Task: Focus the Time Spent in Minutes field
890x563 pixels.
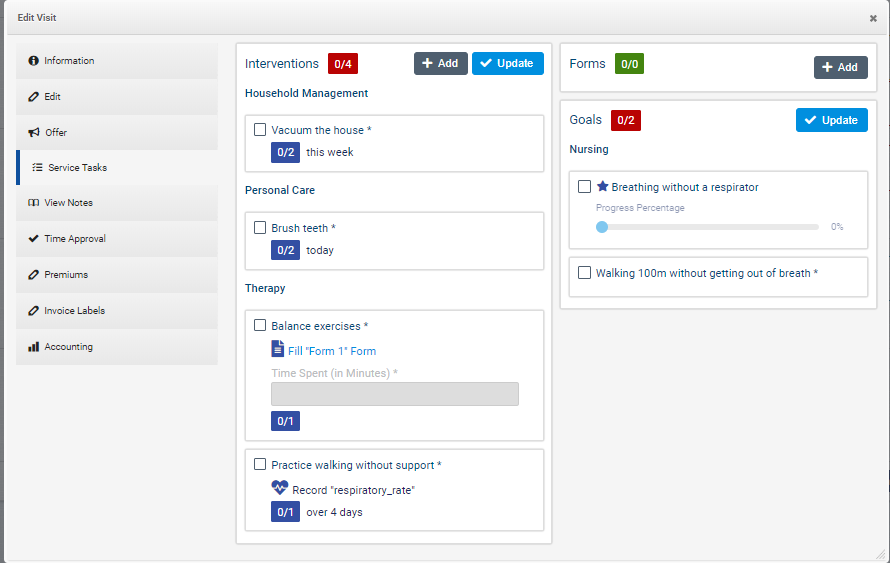Action: point(395,394)
